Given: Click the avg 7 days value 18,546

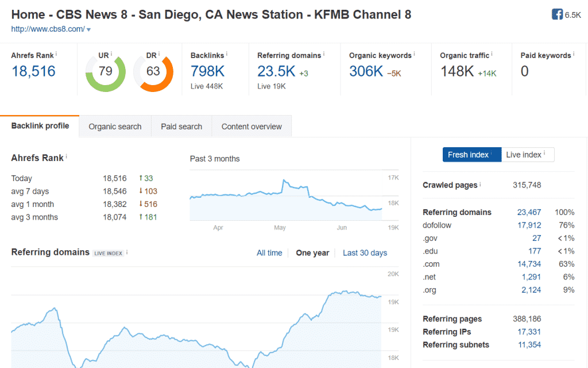Looking at the screenshot, I should click(x=115, y=191).
